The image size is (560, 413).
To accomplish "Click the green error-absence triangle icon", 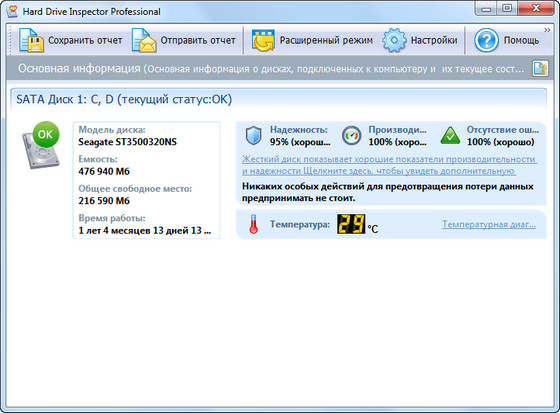I will pyautogui.click(x=450, y=136).
